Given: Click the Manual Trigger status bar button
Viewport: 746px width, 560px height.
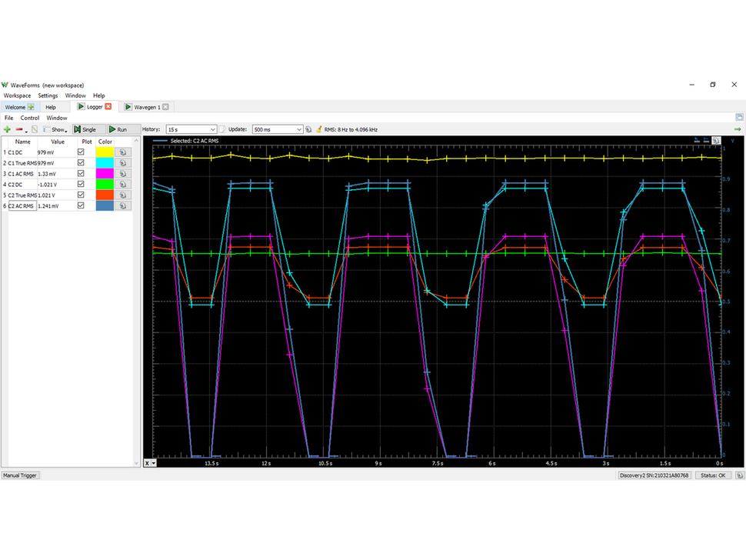Looking at the screenshot, I should click(20, 475).
